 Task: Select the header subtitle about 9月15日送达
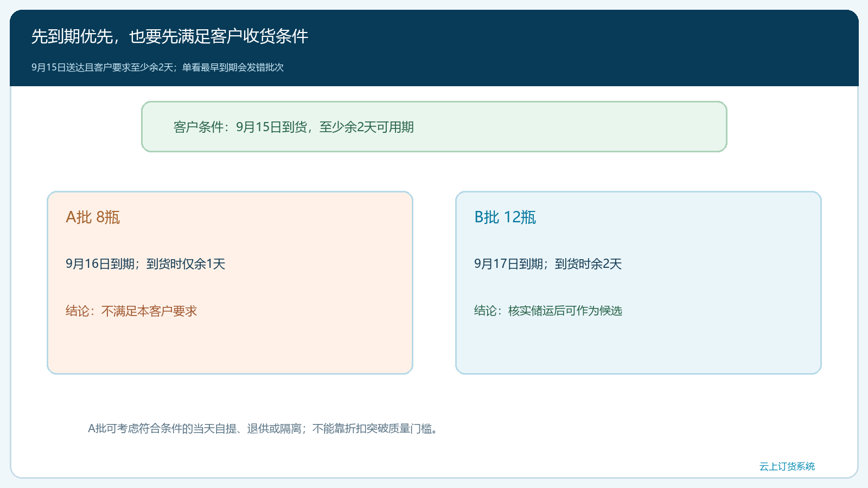pyautogui.click(x=157, y=67)
